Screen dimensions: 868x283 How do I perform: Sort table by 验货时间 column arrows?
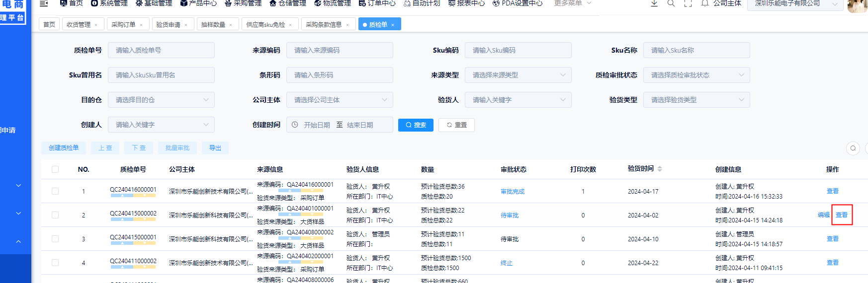click(660, 169)
